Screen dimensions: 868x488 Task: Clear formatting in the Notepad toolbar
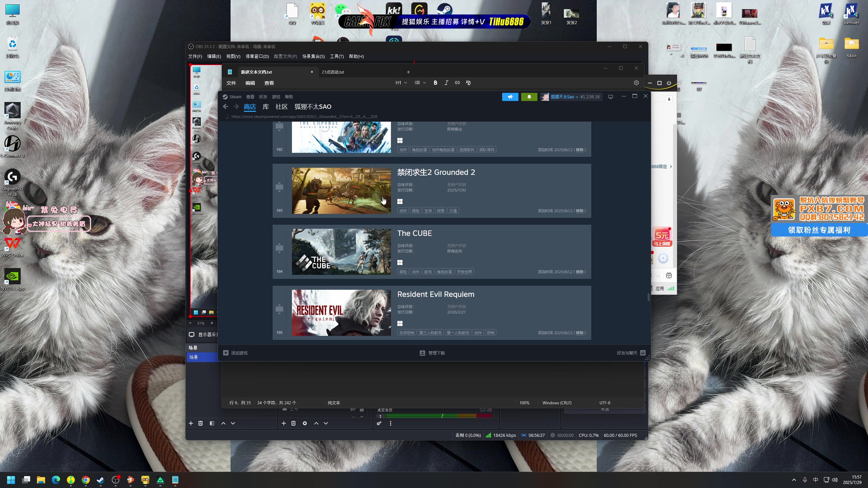click(x=468, y=83)
